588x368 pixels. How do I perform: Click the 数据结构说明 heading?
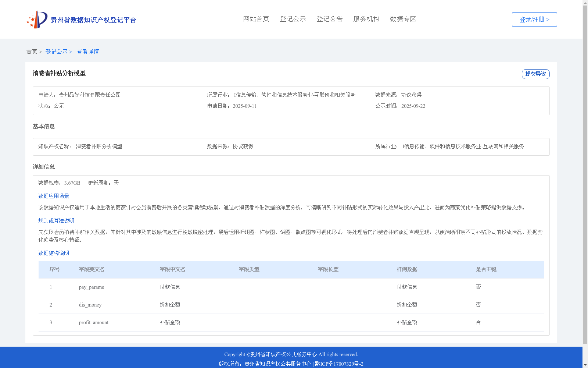pos(54,253)
